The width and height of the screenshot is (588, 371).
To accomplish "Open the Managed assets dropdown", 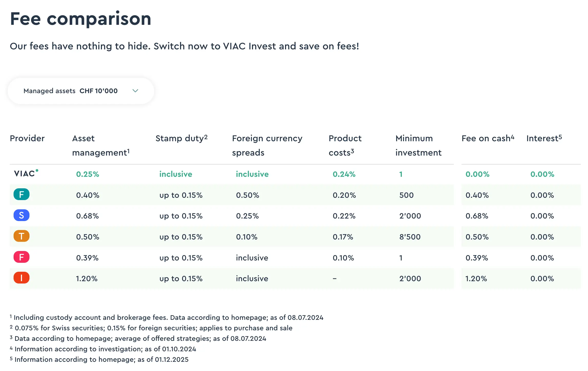I will tap(81, 91).
